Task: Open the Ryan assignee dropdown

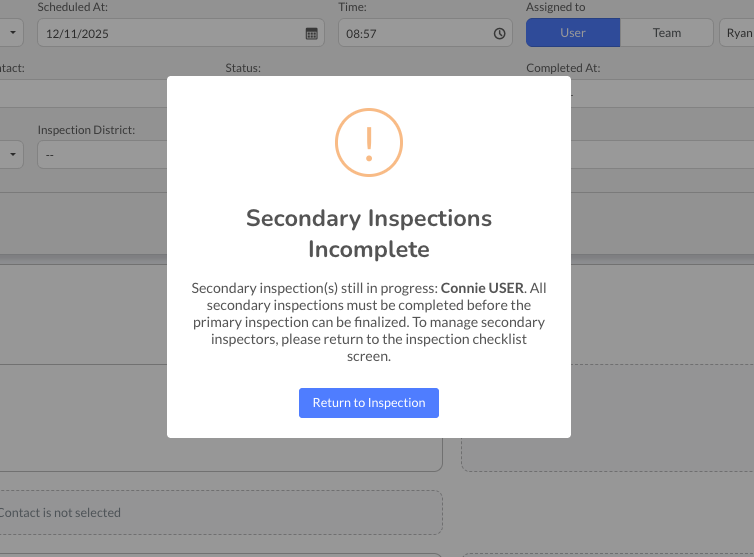Action: click(x=738, y=33)
